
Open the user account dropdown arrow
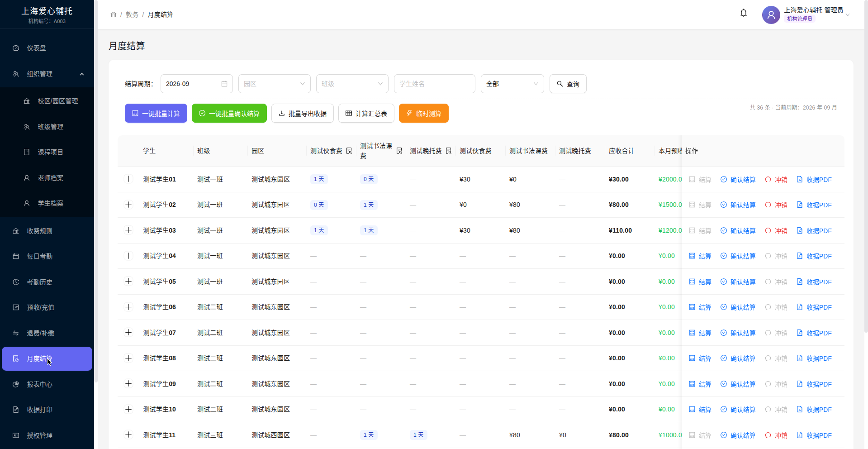pos(848,15)
